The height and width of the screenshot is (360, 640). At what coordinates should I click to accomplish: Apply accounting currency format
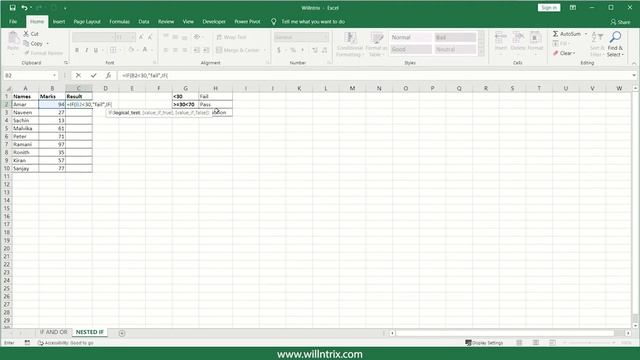pos(279,50)
